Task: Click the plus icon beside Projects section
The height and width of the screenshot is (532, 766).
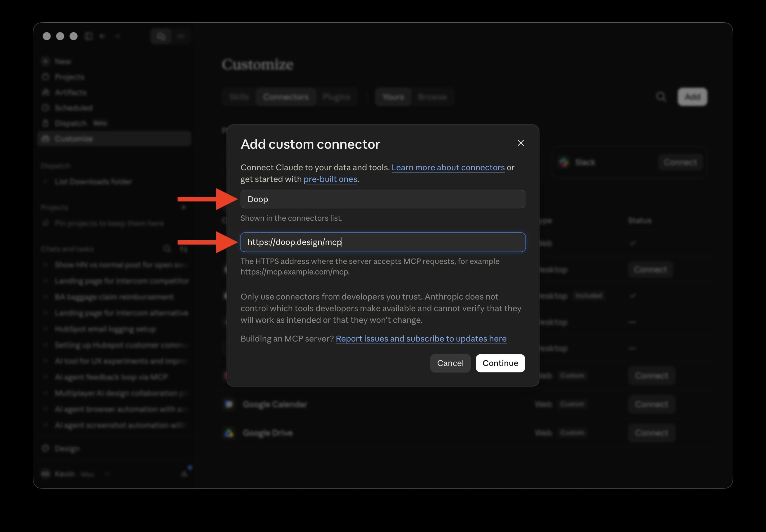Action: pos(184,207)
